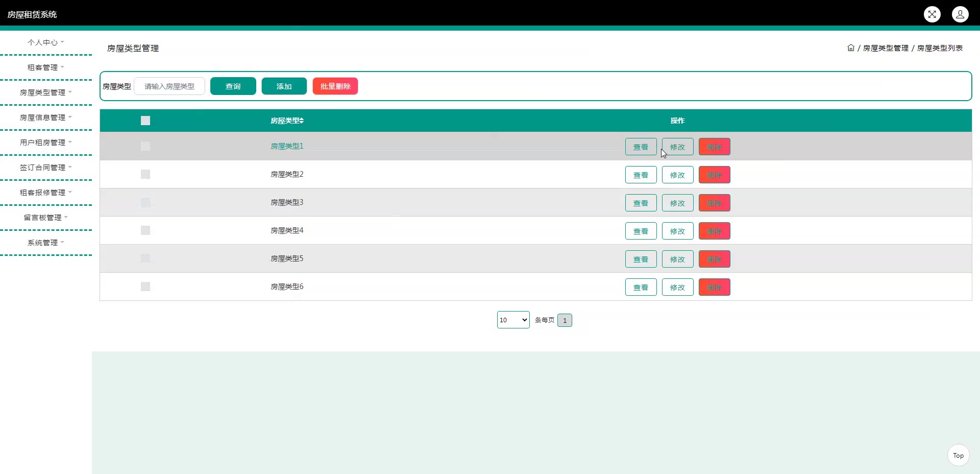View details of 房屋类型5 with 查看
This screenshot has width=980, height=474.
[641, 259]
